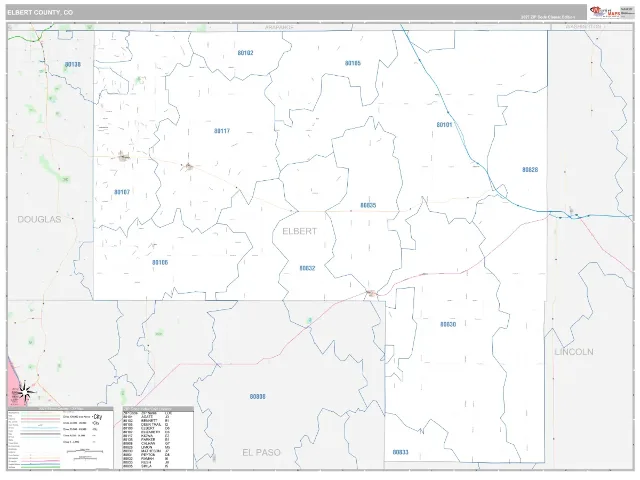This screenshot has width=640, height=480.
Task: Select the 80117 ZIP code label
Action: coord(222,131)
